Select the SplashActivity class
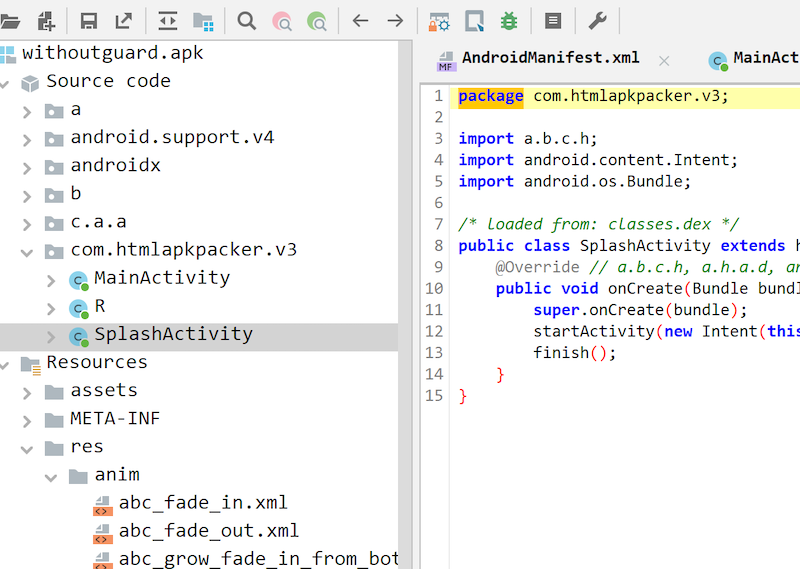This screenshot has height=569, width=800. tap(173, 335)
